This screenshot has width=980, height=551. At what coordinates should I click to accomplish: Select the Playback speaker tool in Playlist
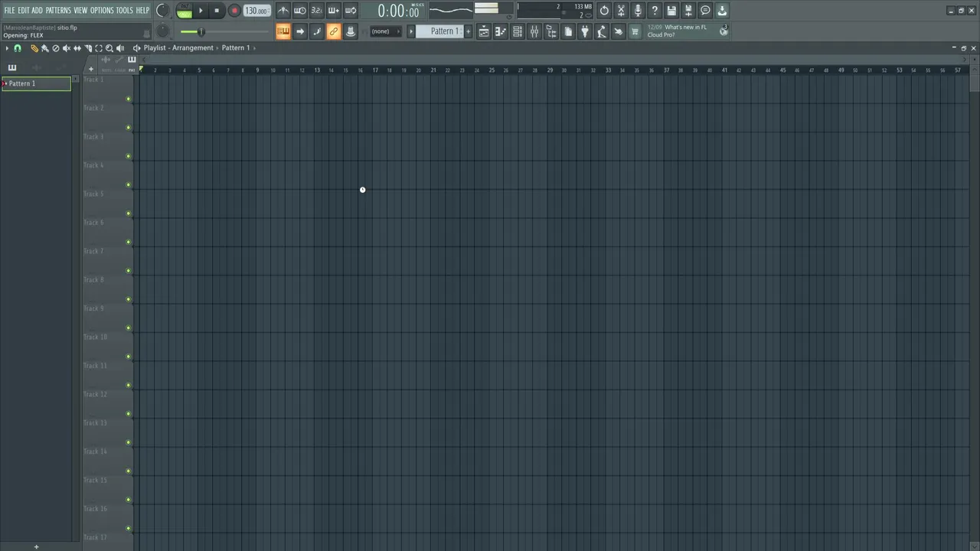pyautogui.click(x=120, y=48)
